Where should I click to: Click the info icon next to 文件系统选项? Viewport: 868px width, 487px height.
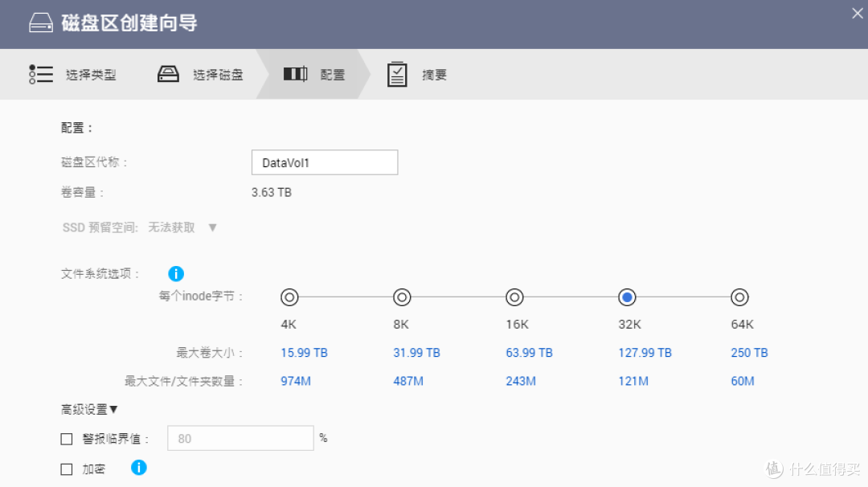176,274
